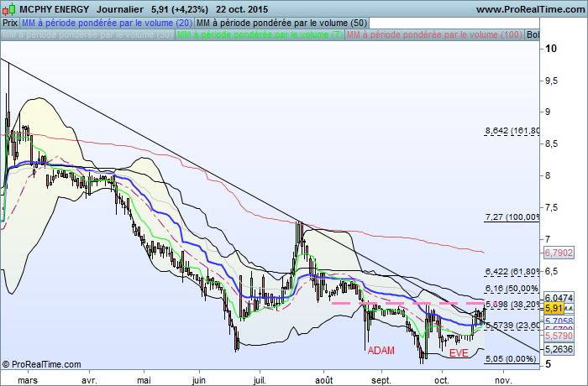588x386 pixels.
Task: Click the red ADAM annotation
Action: (381, 351)
